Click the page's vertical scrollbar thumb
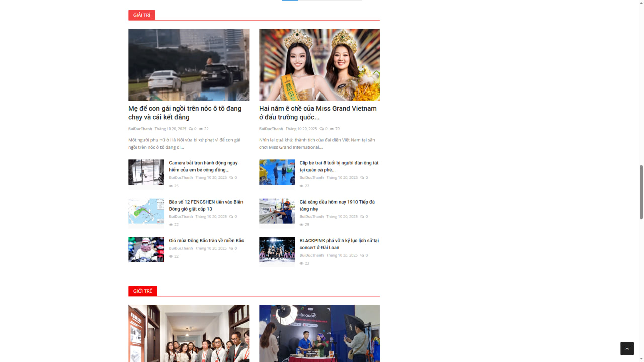Viewport: 644px width, 362px height. (x=641, y=192)
